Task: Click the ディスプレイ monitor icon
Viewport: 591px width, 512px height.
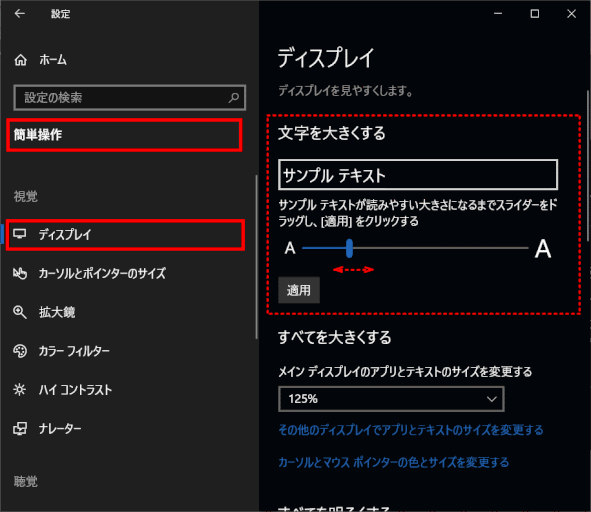Action: point(20,234)
